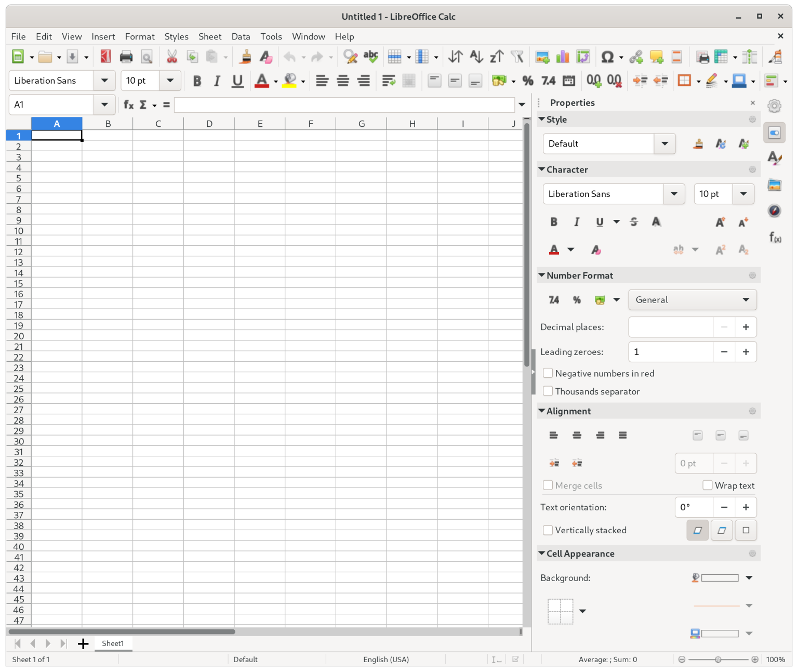This screenshot has width=798, height=672.
Task: Click column D header
Action: [x=209, y=124]
